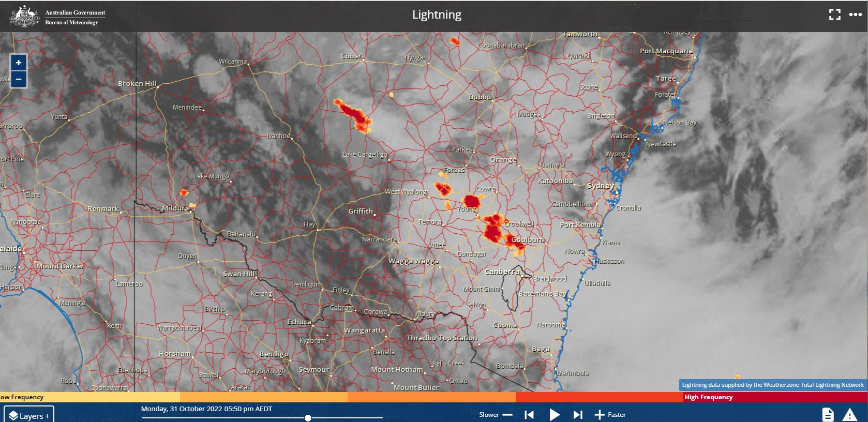Click the Goulburn town label
This screenshot has width=868, height=422.
coord(527,240)
